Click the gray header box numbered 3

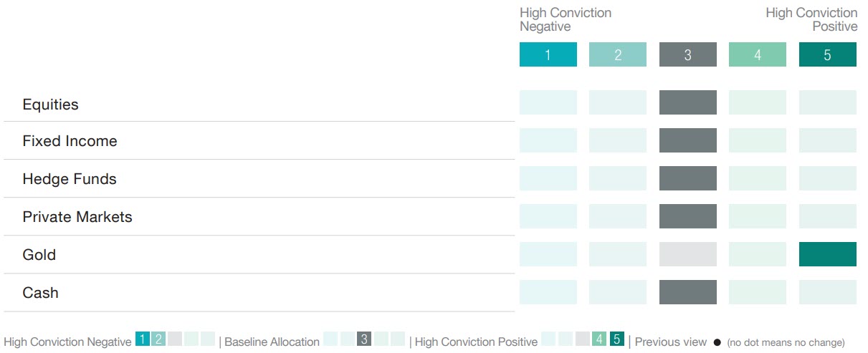coord(687,54)
